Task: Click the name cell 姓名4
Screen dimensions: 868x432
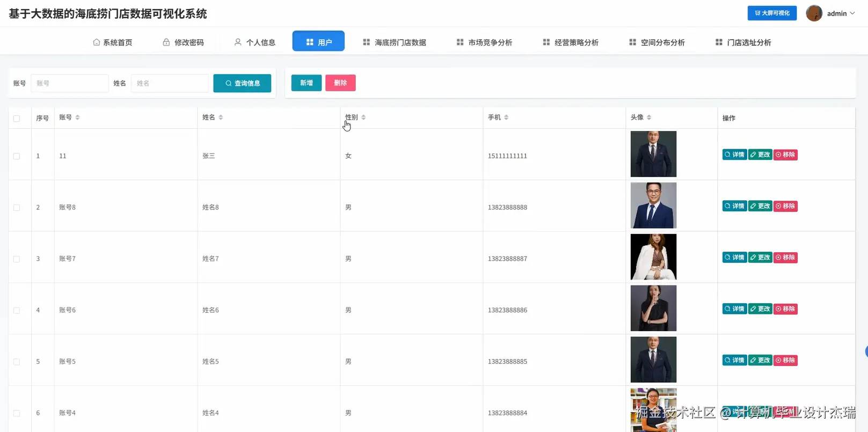Action: click(x=210, y=413)
